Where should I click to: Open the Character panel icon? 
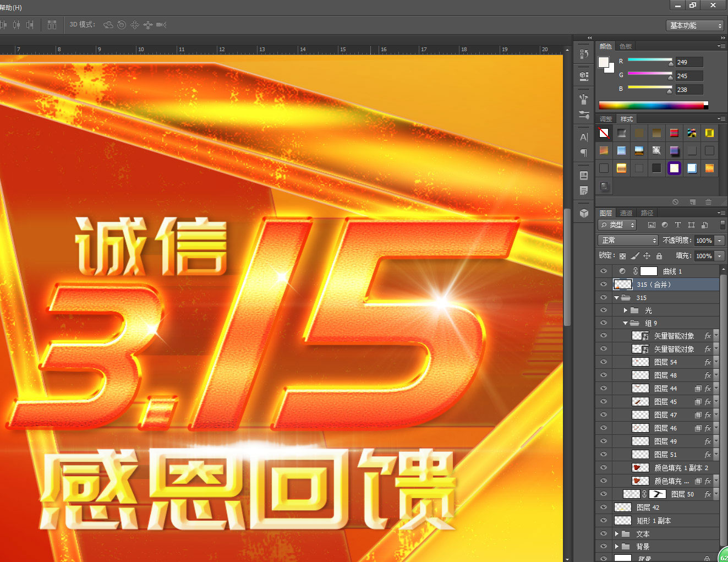(x=584, y=137)
